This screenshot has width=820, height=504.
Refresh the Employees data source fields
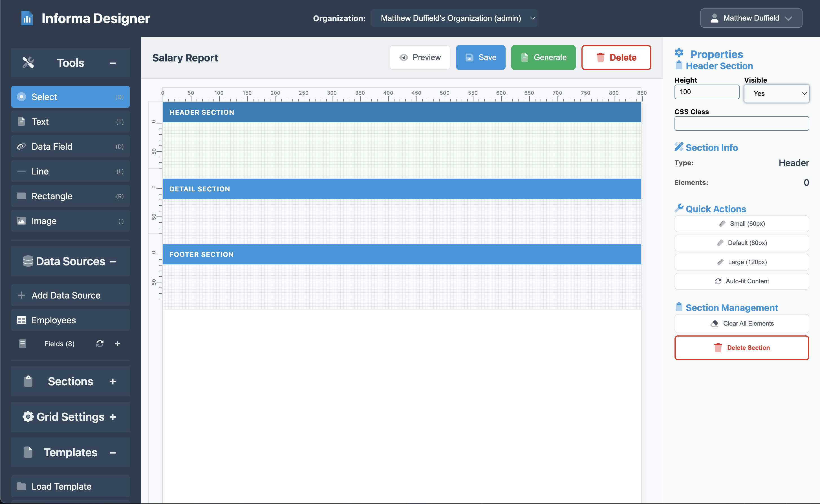coord(100,344)
